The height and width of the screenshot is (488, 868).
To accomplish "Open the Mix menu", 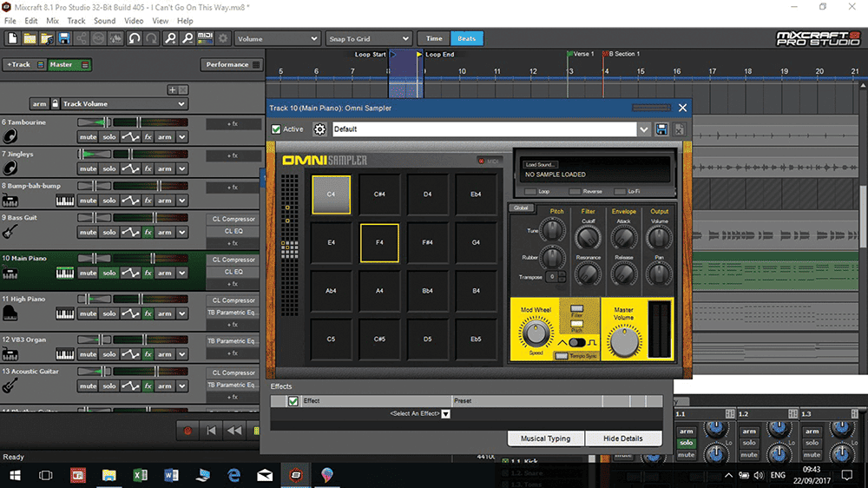I will (53, 21).
